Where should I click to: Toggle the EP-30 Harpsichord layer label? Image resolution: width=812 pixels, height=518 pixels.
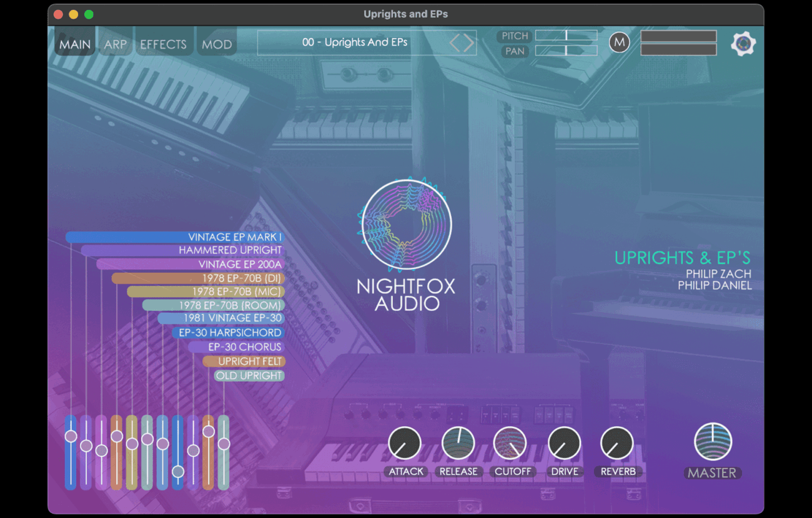(229, 333)
